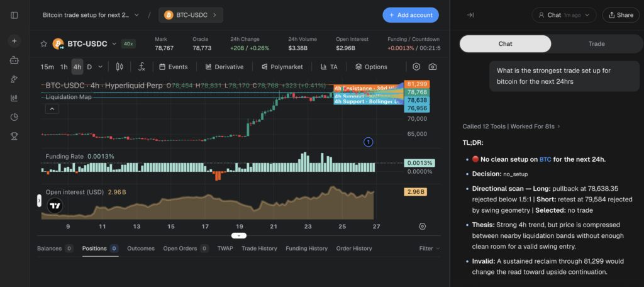This screenshot has width=644, height=287.
Task: Collapse the chat panel with arrow icon
Action: 470,15
